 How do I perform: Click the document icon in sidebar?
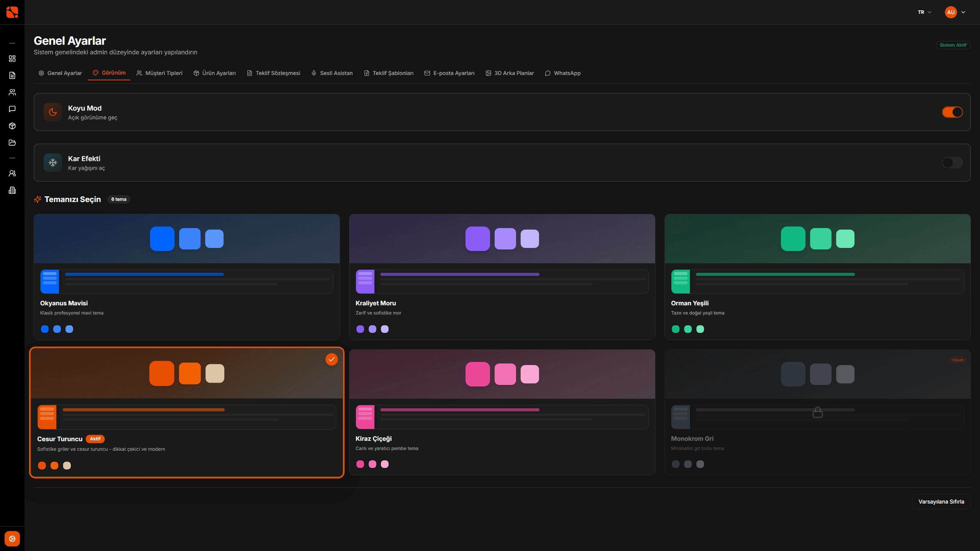(x=12, y=75)
